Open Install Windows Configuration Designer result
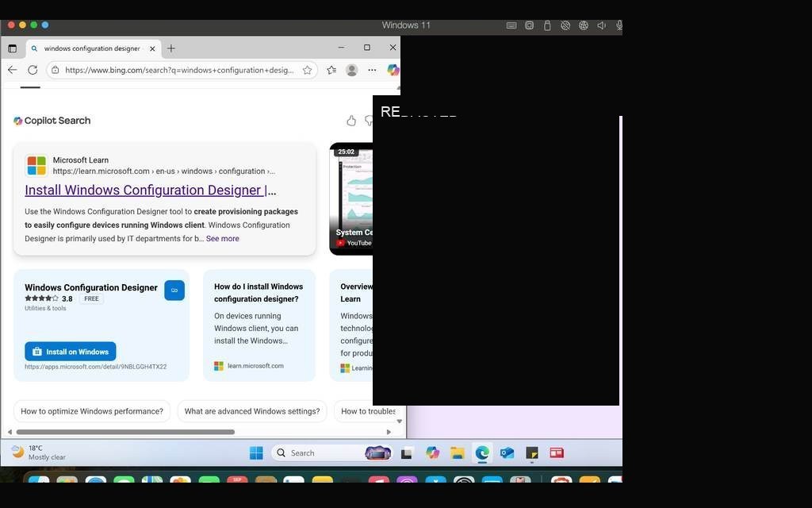The image size is (812, 508). coord(150,190)
